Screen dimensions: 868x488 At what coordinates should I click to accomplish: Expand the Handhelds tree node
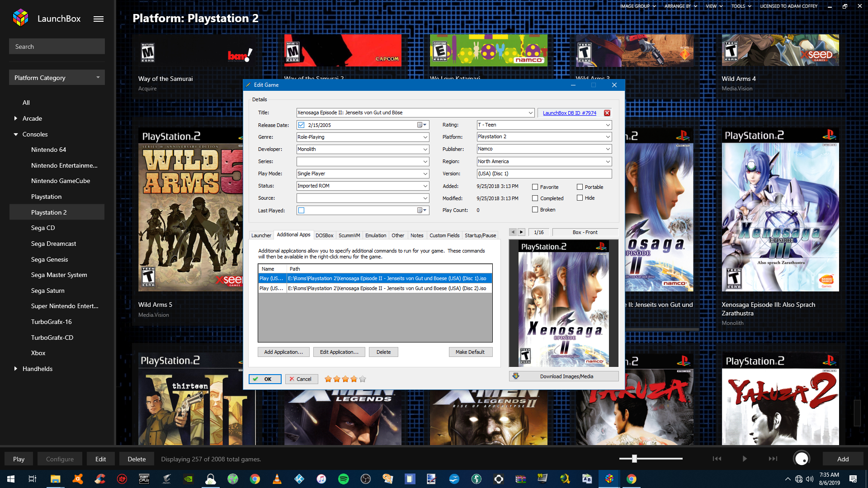coord(16,369)
